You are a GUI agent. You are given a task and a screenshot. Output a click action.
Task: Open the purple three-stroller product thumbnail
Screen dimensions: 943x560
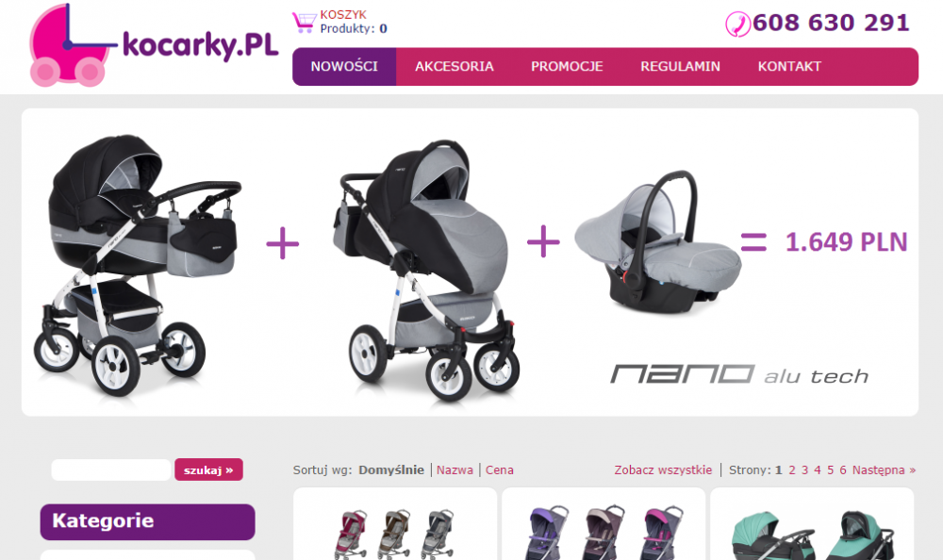tap(604, 524)
